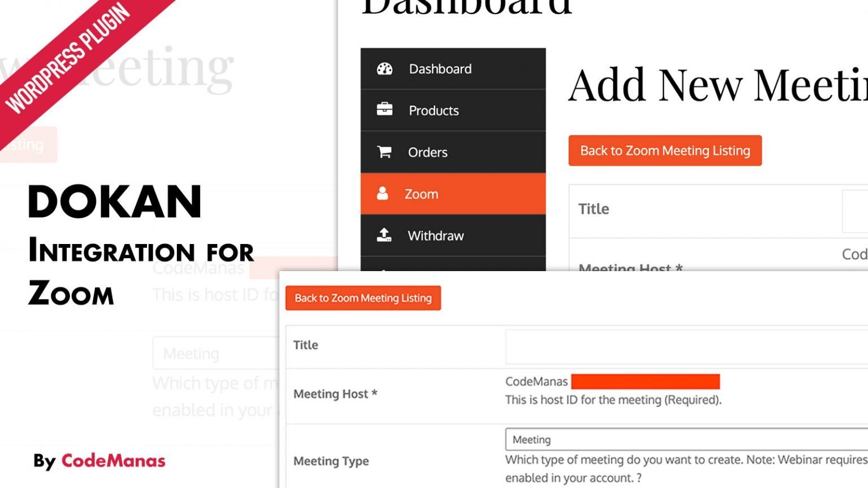Select the Withdraw menu item
Viewport: 868px width, 488px height.
click(x=435, y=236)
